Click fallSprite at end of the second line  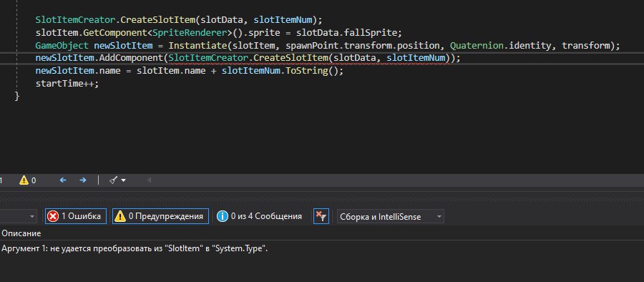click(x=371, y=32)
